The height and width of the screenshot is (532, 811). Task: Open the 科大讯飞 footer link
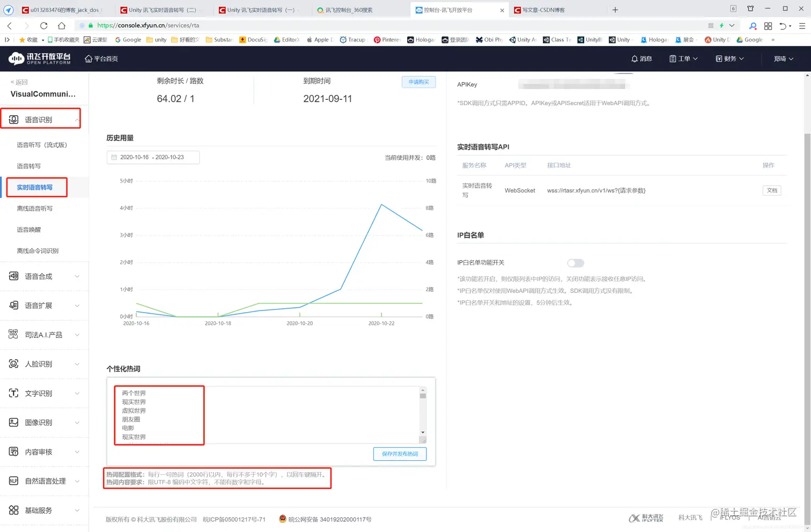click(x=690, y=518)
